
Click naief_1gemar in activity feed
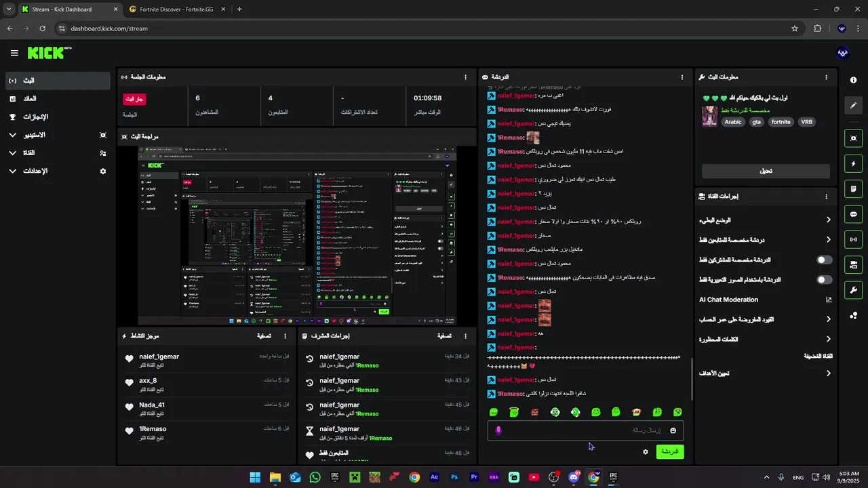(159, 357)
